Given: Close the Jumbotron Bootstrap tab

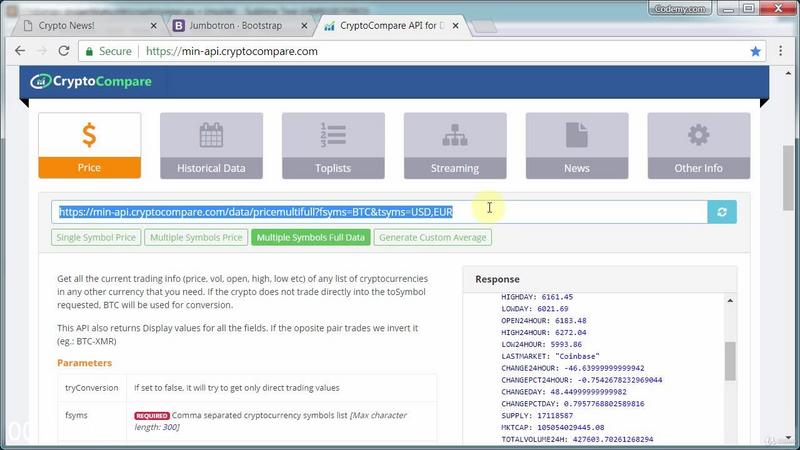Looking at the screenshot, I should (x=304, y=26).
